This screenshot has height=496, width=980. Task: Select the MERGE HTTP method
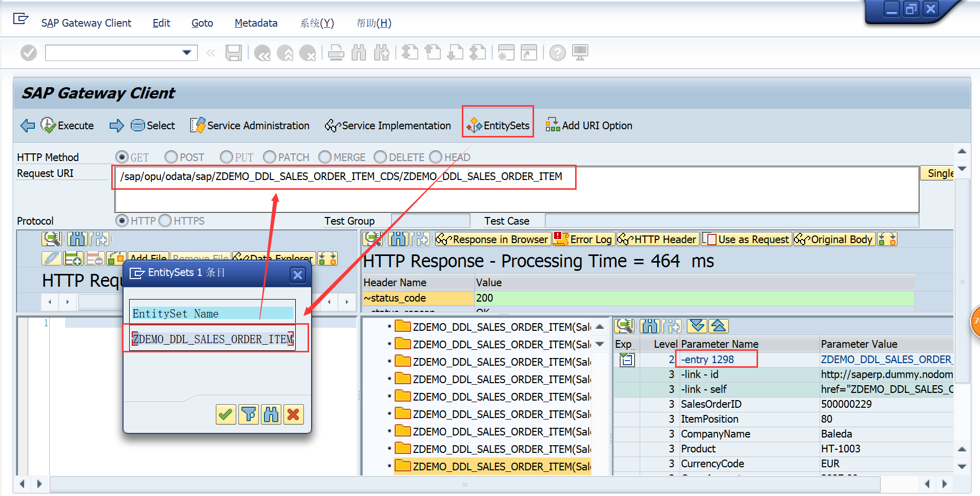325,157
